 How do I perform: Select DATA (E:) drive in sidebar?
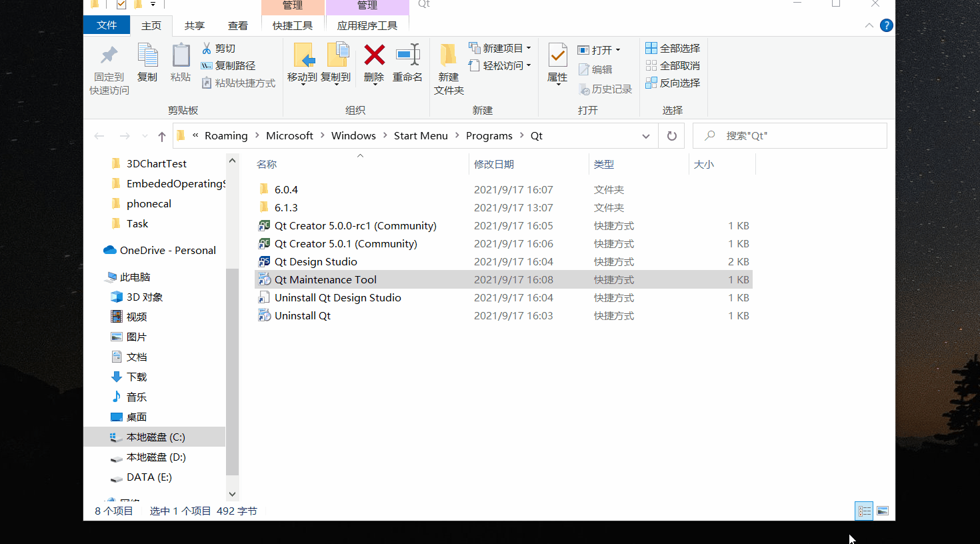click(x=141, y=477)
